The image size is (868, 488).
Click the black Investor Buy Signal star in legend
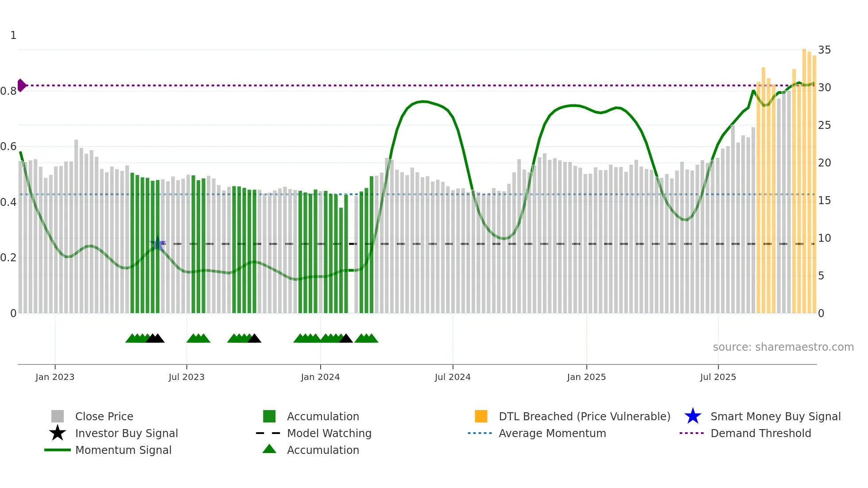point(58,433)
